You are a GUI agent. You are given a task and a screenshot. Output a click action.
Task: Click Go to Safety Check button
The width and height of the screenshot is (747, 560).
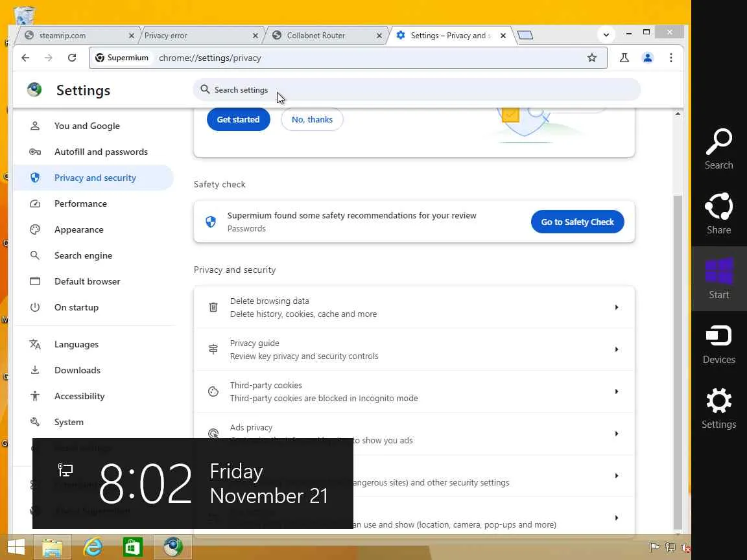pos(577,222)
